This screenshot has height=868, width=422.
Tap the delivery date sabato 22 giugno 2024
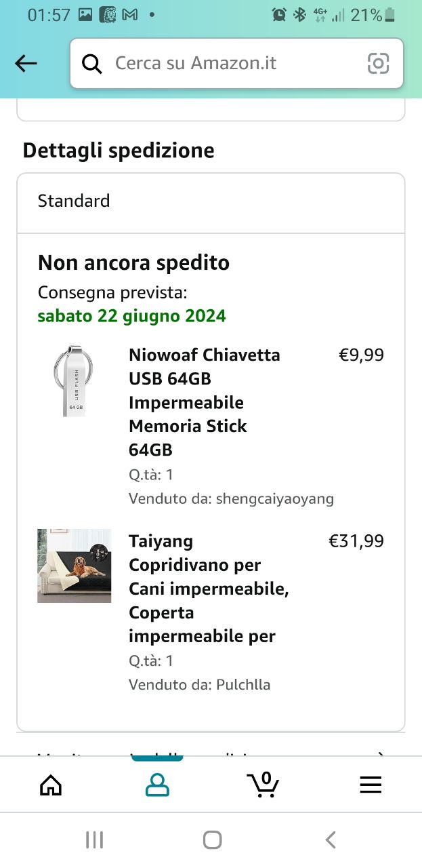[132, 316]
